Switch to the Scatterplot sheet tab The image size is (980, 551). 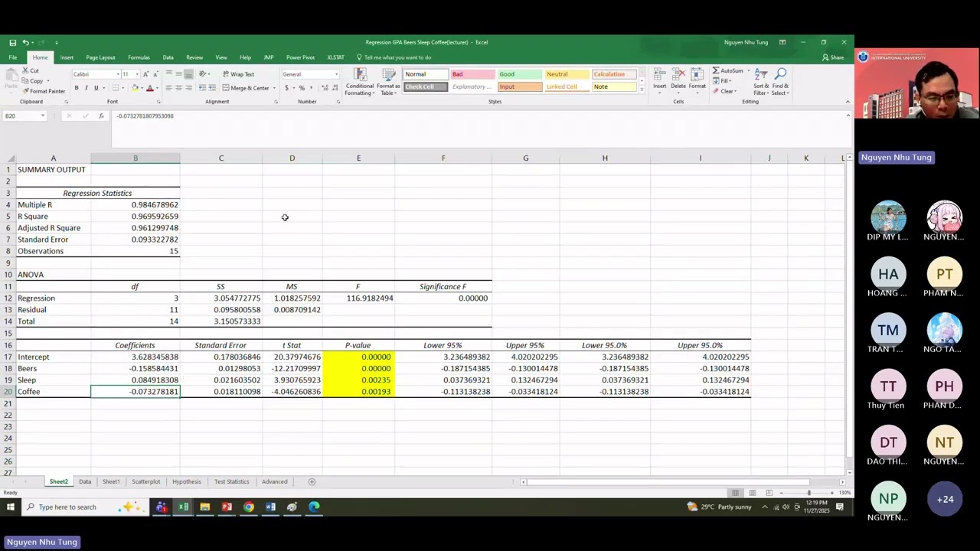pyautogui.click(x=145, y=482)
